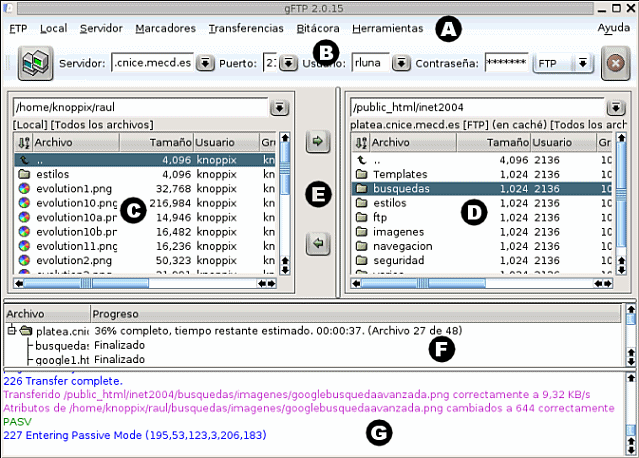Click the remote panel sort order icon

(361, 143)
